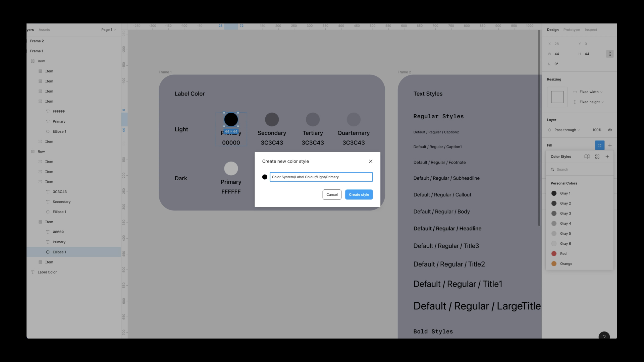The height and width of the screenshot is (362, 644).
Task: Open the help question mark icon
Action: pyautogui.click(x=604, y=336)
